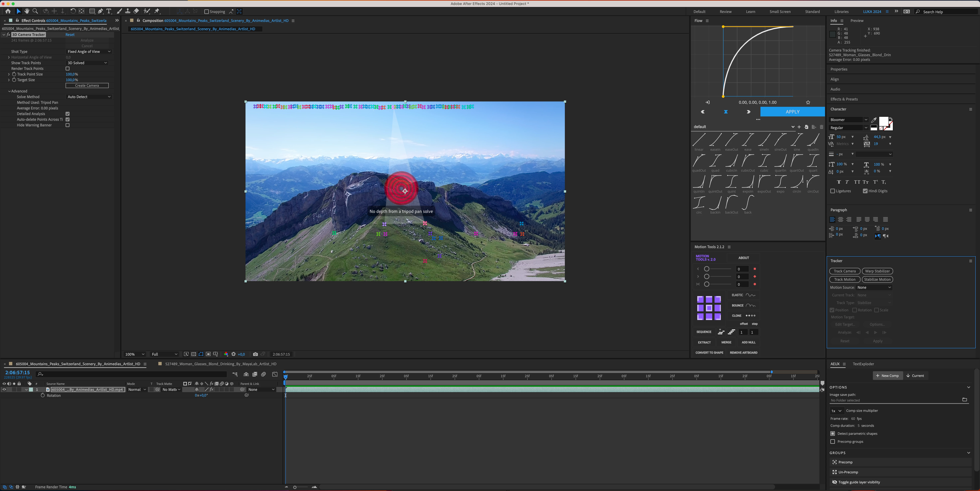The image size is (980, 491).
Task: Enable Render Track Points checkbox
Action: pos(68,69)
